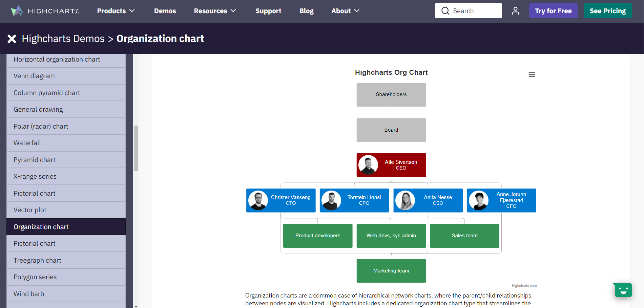The height and width of the screenshot is (308, 644).
Task: Click Anita Nesse's profile photo
Action: point(405,200)
